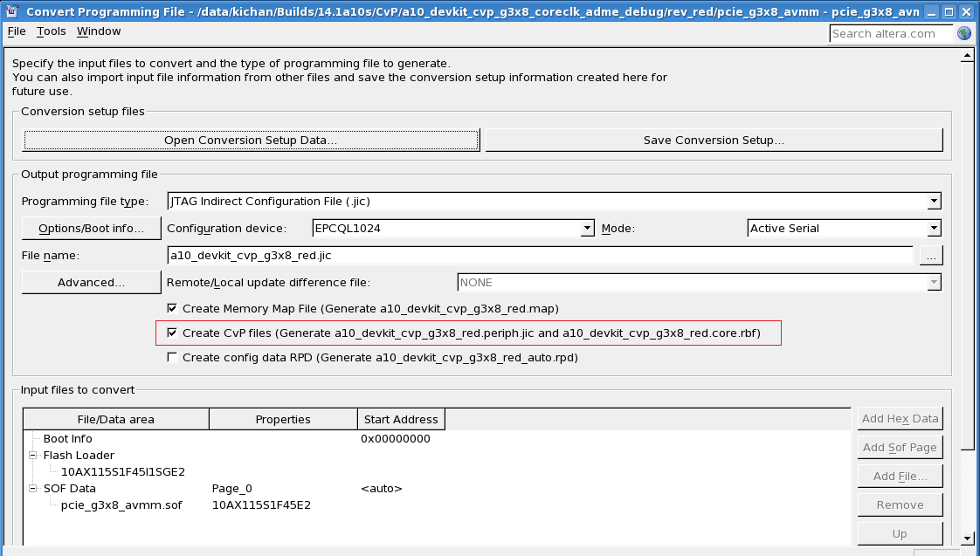Toggle the Create Memory Map File checkbox
Screen dimensions: 980x556
coord(172,308)
